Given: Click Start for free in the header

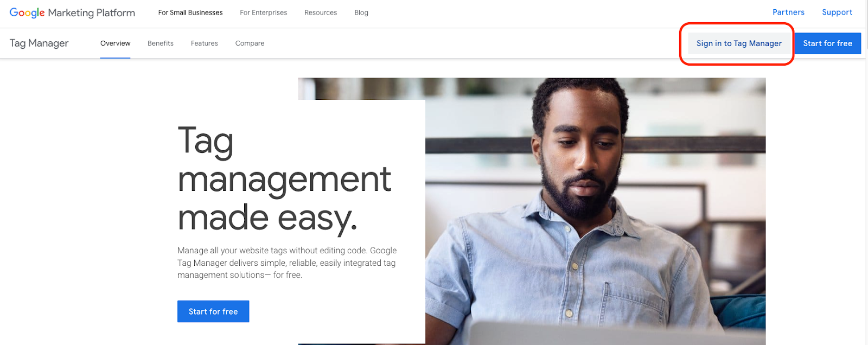Looking at the screenshot, I should (x=828, y=43).
